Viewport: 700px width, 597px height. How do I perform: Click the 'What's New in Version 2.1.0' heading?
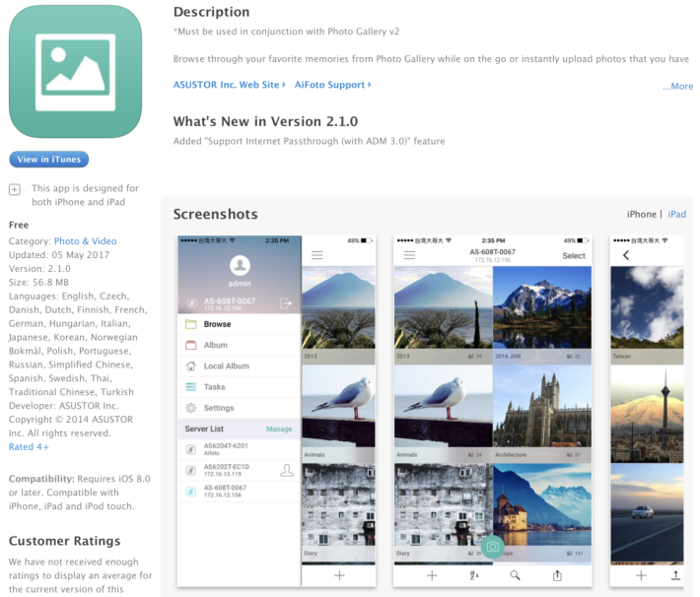(x=265, y=121)
